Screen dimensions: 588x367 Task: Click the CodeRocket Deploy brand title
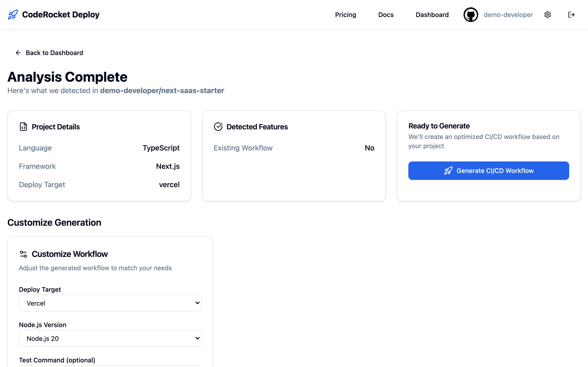61,14
